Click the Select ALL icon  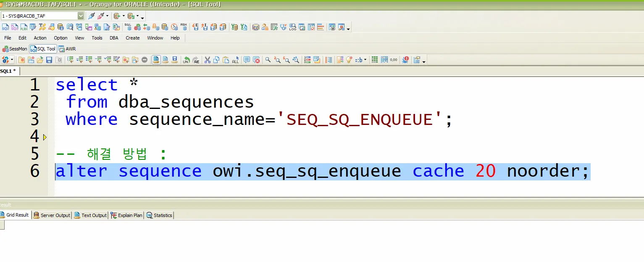click(235, 60)
